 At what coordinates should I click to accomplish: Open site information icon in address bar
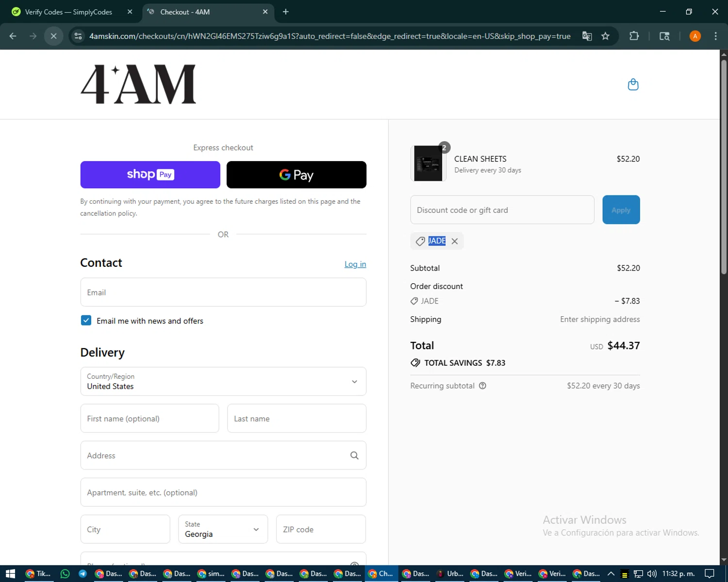(x=78, y=36)
